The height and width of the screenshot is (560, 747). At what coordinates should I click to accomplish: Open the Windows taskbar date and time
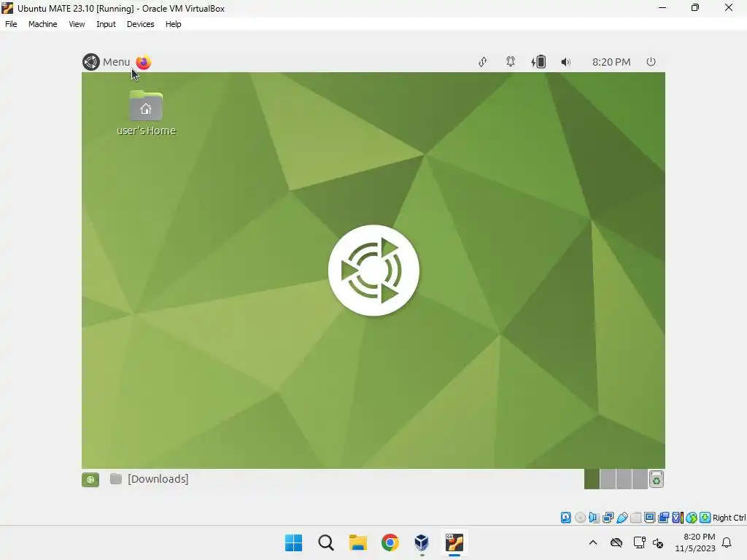point(695,542)
